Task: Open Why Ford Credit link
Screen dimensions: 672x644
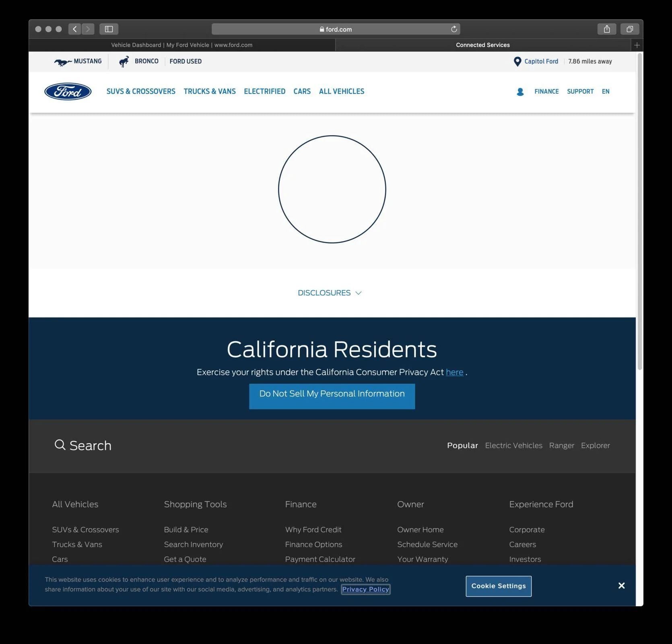Action: pyautogui.click(x=313, y=530)
